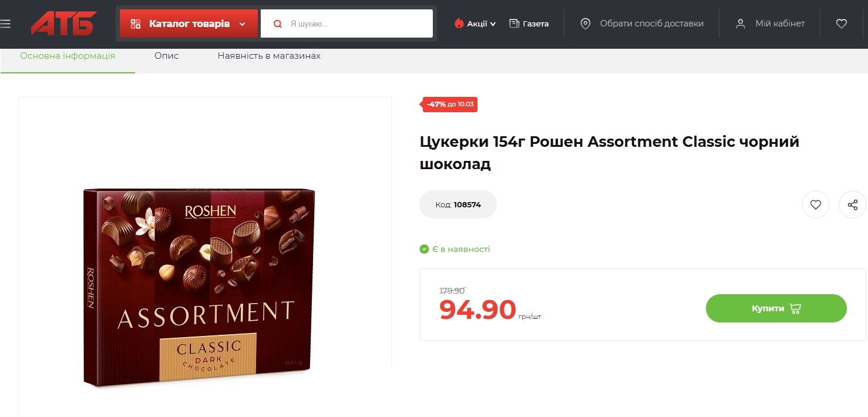Viewport: 868px width, 417px height.
Task: Open the wishlist heart in the header
Action: click(x=842, y=23)
